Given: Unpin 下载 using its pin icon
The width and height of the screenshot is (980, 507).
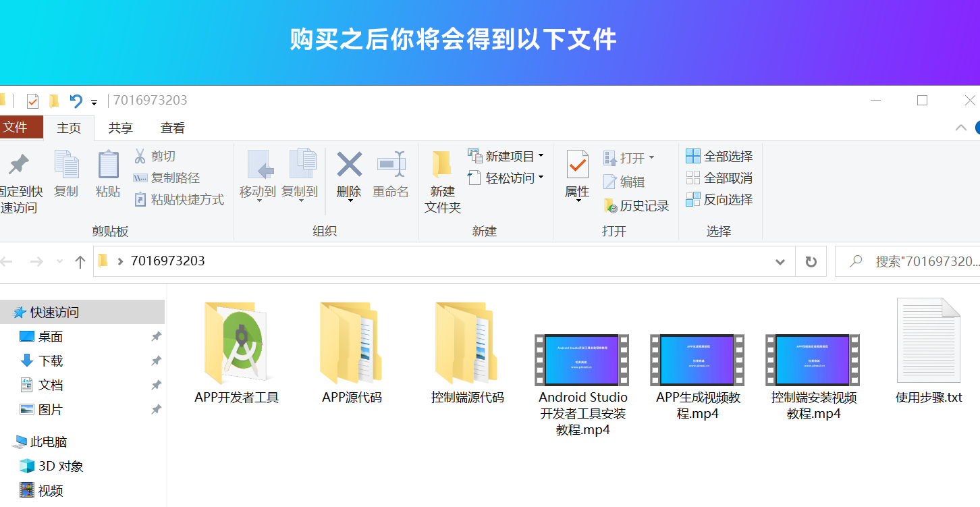Looking at the screenshot, I should click(x=156, y=361).
